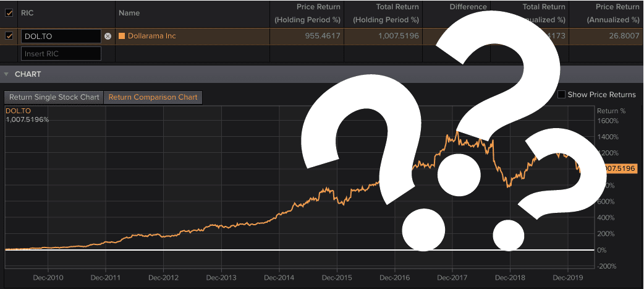Viewport: 644px width, 289px height.
Task: Click the DOL.TO RIC input field
Action: point(61,36)
